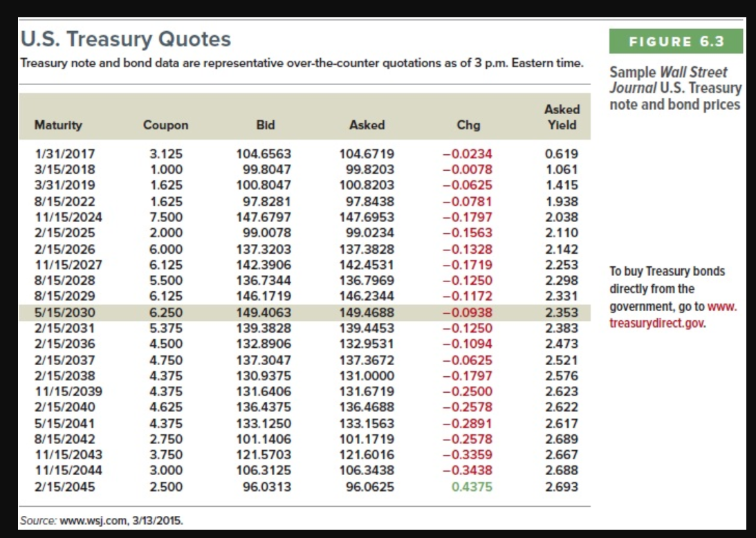Click the FIGURE 6.3 label
Screen dimensions: 756x538
coord(674,41)
